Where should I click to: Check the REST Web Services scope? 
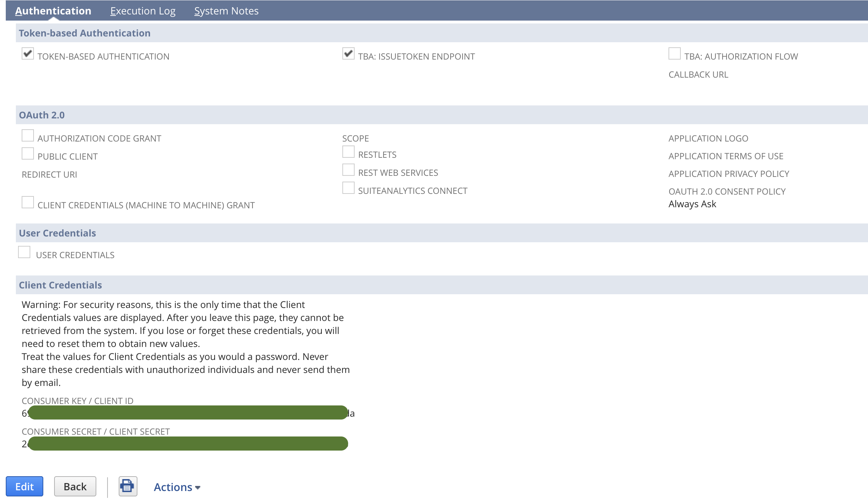[x=348, y=170]
